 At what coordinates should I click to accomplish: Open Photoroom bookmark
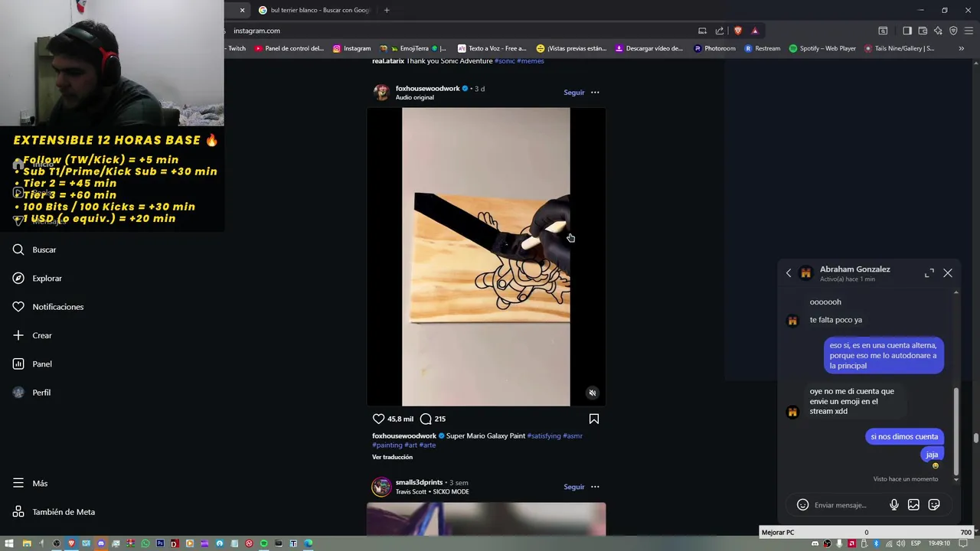714,48
